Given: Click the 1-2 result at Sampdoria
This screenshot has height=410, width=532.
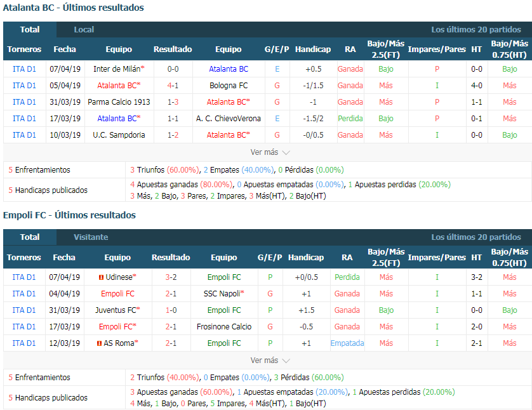Looking at the screenshot, I should click(x=173, y=135).
